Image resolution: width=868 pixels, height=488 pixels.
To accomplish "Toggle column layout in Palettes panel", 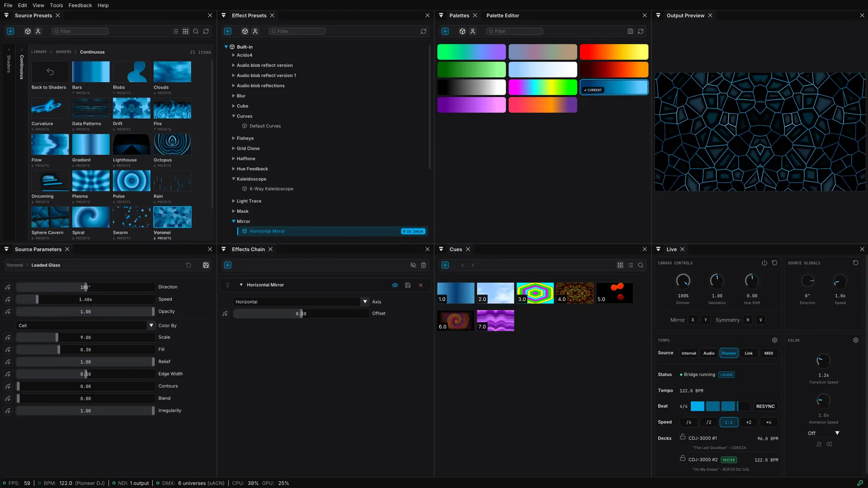I will [x=630, y=31].
